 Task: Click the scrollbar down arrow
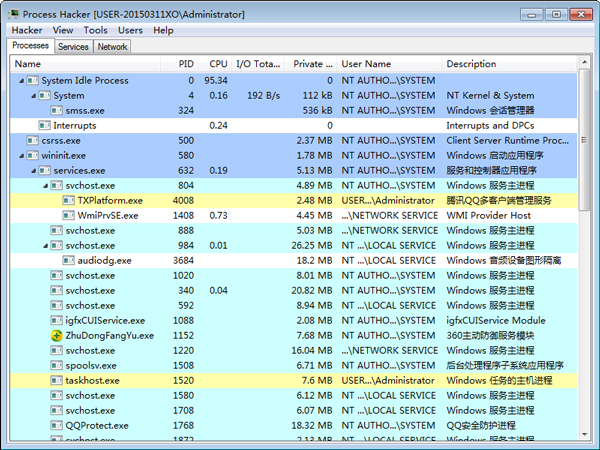584,434
